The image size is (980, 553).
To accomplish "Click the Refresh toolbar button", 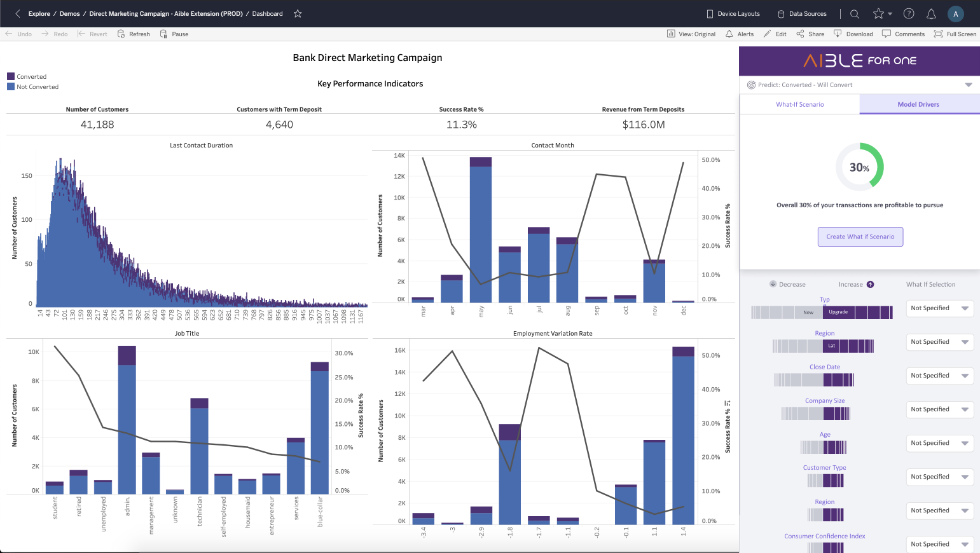I will point(134,34).
